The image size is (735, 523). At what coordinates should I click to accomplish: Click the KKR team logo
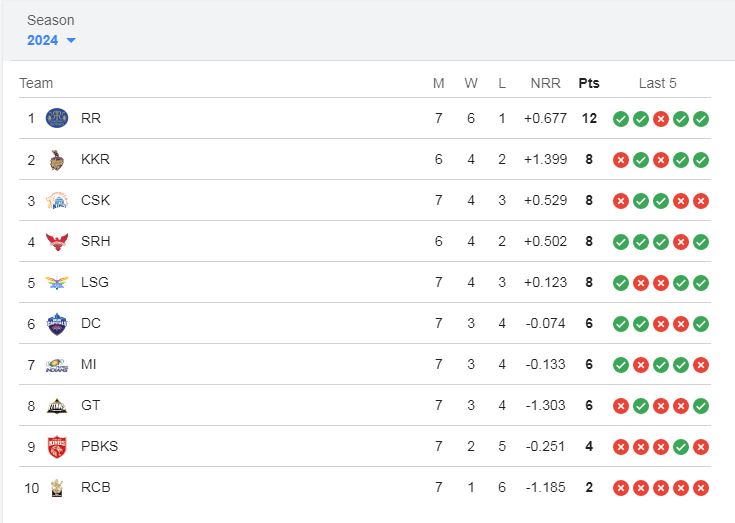[57, 160]
